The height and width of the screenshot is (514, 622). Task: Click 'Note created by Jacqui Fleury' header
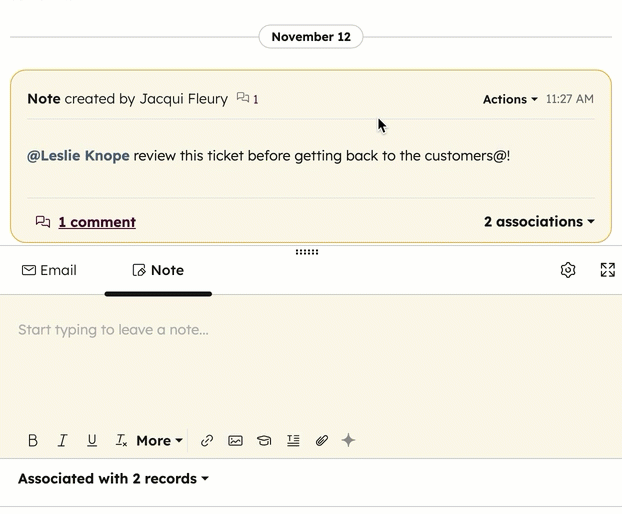(128, 99)
